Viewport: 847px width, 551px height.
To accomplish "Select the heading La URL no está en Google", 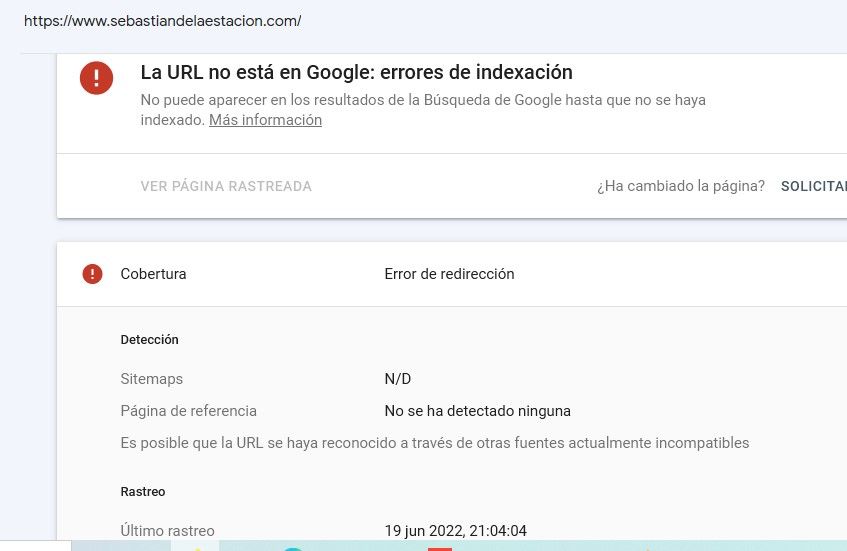I will point(357,72).
